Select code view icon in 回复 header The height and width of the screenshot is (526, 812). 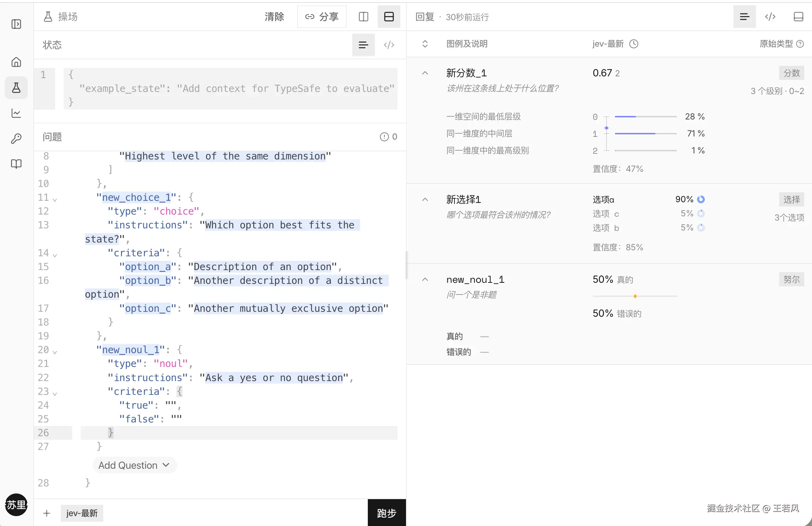[x=770, y=17]
